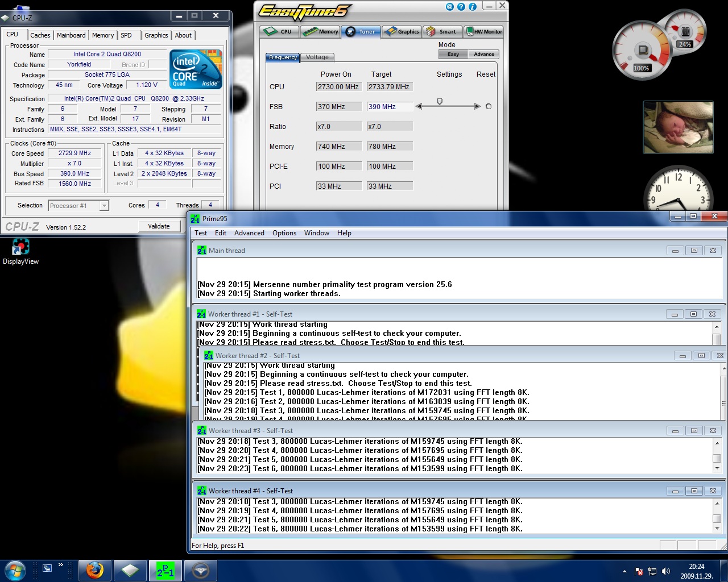Click Worker thread #4 scrollbar up arrow

pyautogui.click(x=717, y=503)
